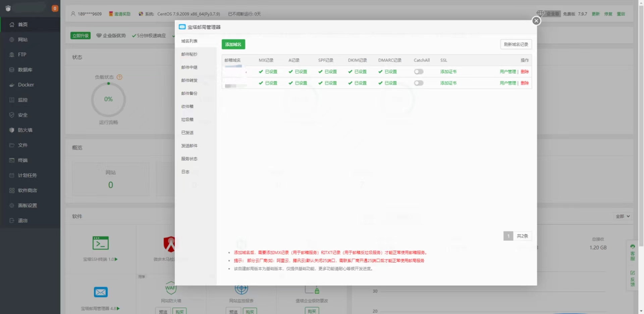Close the 宝塔邮局管理器 dialog

click(536, 21)
